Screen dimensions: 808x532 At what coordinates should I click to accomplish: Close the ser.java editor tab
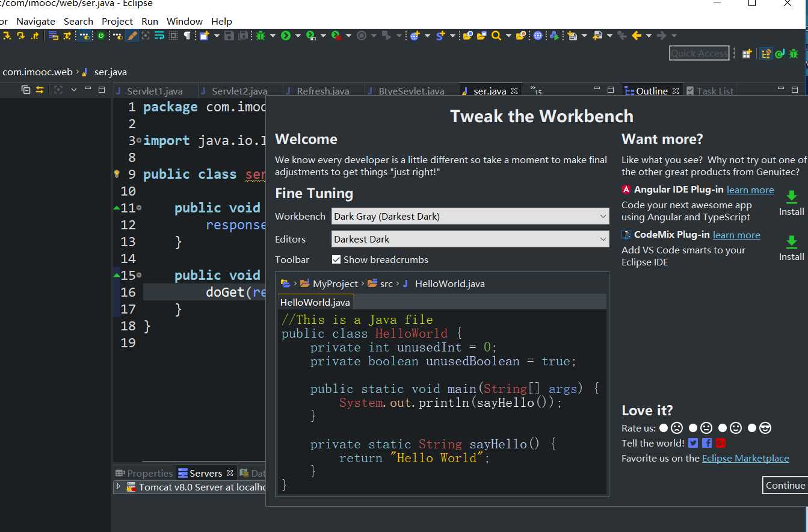[514, 91]
